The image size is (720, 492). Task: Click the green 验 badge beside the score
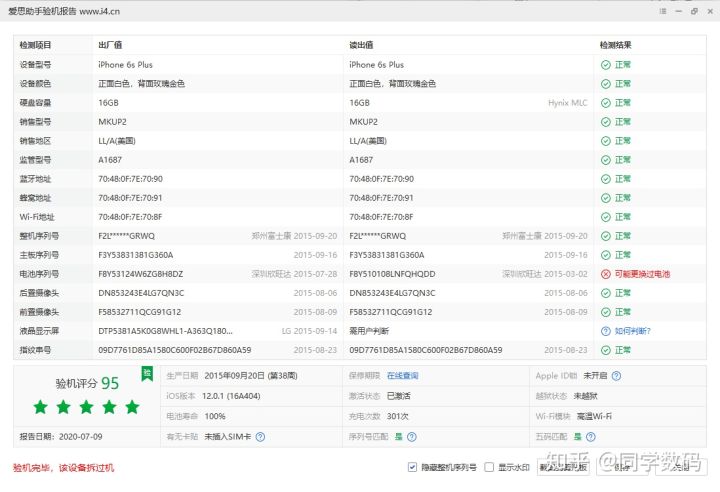point(147,373)
